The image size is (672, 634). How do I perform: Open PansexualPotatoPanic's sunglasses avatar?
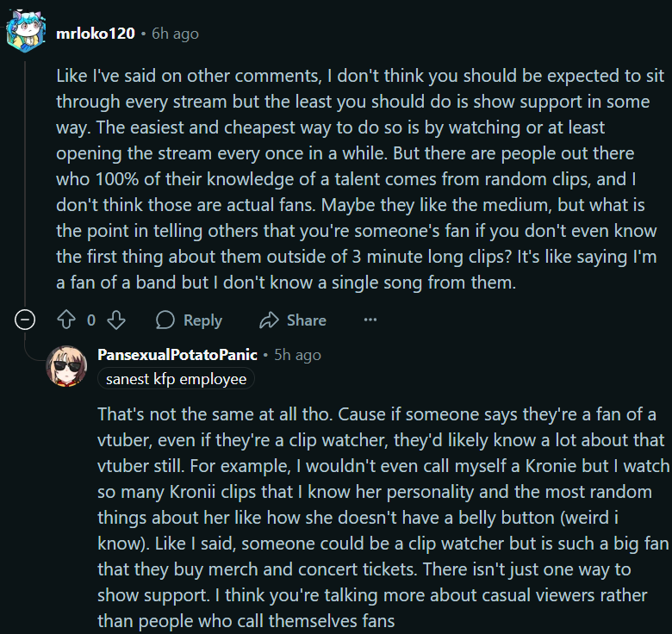[66, 366]
